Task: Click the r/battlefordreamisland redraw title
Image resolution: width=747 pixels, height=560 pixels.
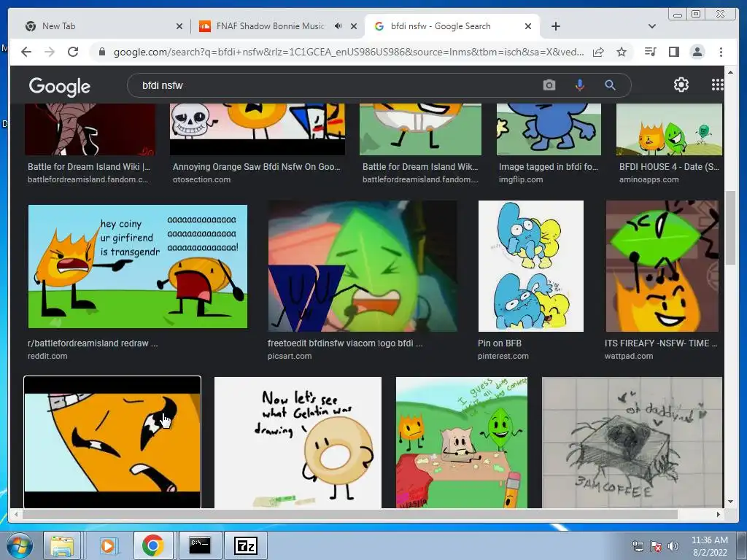Action: point(93,343)
